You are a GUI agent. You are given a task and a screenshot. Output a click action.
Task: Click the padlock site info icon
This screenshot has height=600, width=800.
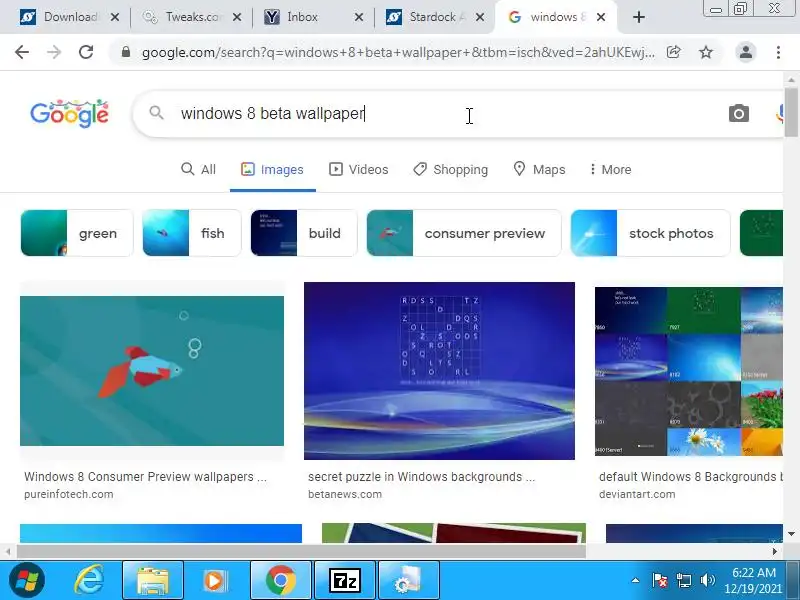126,52
